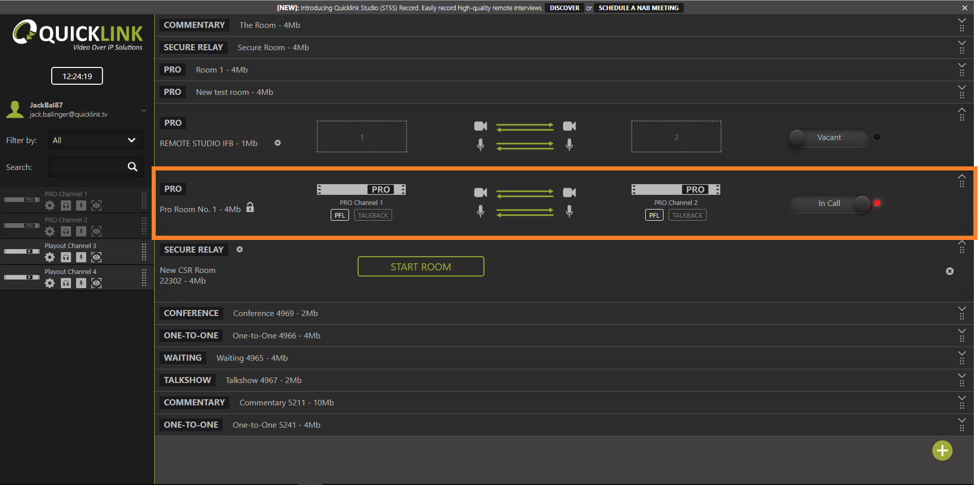Toggle TALKBACK for PRO Channel 2
This screenshot has height=485, width=980.
point(687,216)
